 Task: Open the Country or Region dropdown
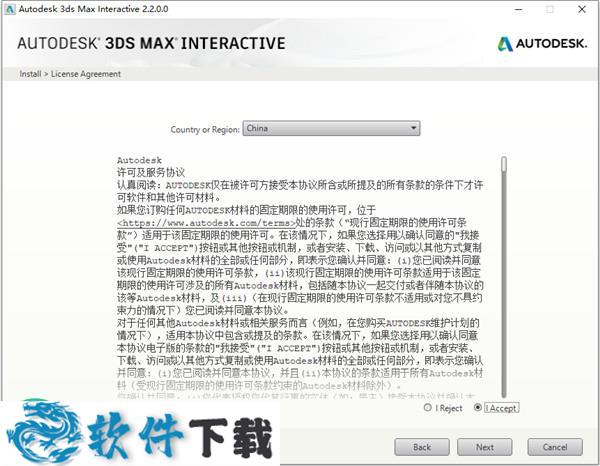pyautogui.click(x=331, y=128)
